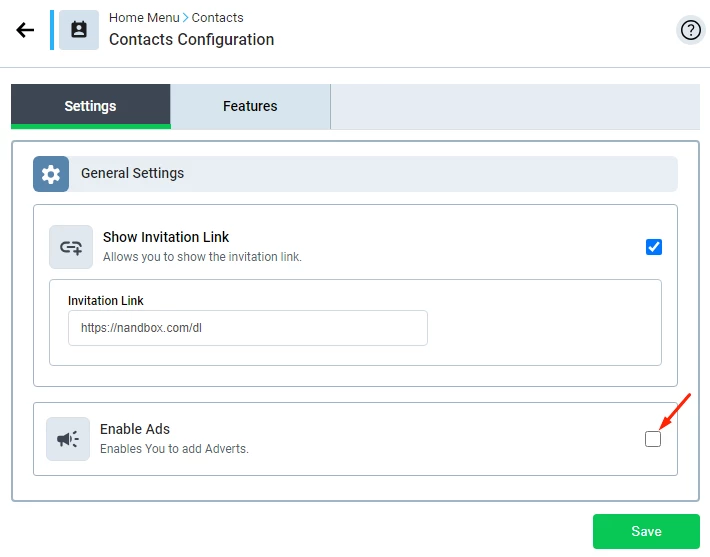Click the back arrow icon
The image size is (710, 557).
[x=25, y=30]
